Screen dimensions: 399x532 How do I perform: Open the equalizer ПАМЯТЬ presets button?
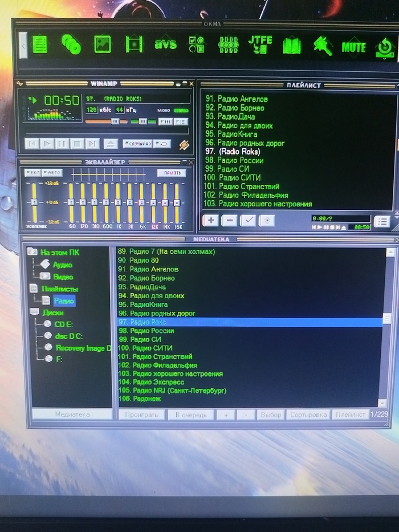click(172, 173)
